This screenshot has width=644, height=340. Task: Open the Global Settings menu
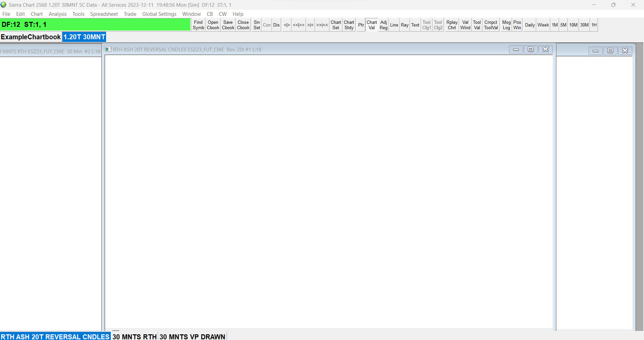pyautogui.click(x=159, y=14)
